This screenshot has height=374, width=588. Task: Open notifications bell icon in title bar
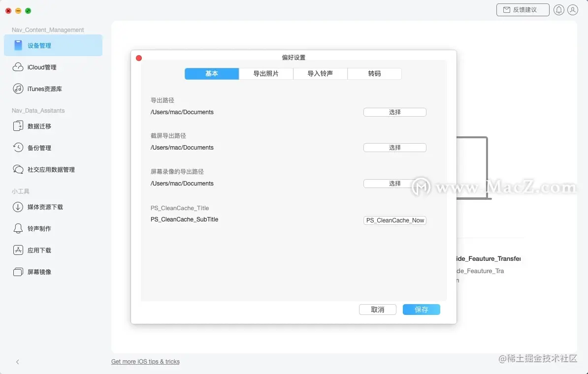[x=559, y=10]
